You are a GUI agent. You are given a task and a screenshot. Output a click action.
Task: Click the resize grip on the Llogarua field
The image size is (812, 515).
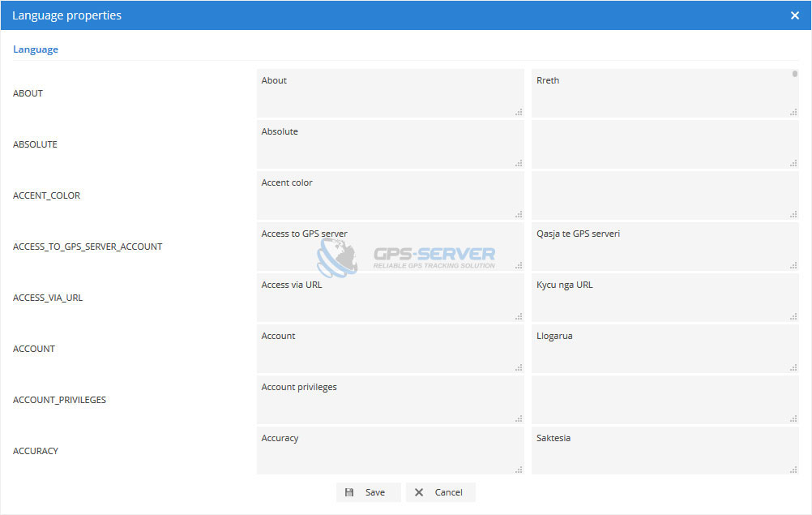click(793, 367)
